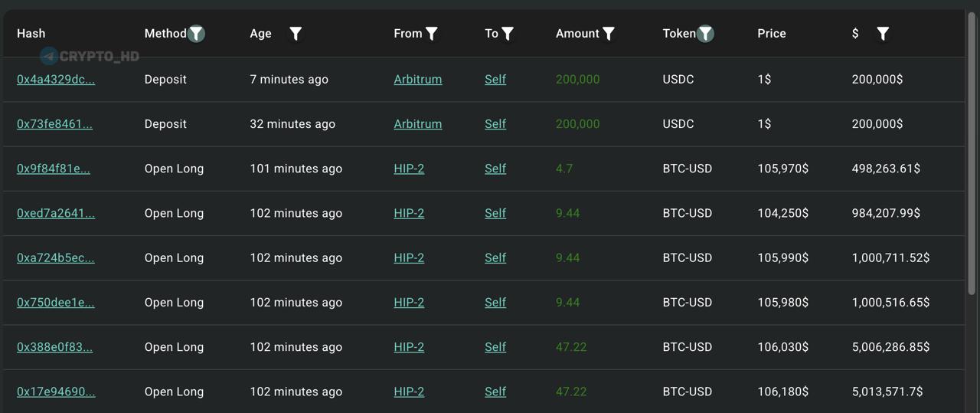Image resolution: width=980 pixels, height=413 pixels.
Task: Open transaction hash 0xed7a2641...
Action: [56, 213]
